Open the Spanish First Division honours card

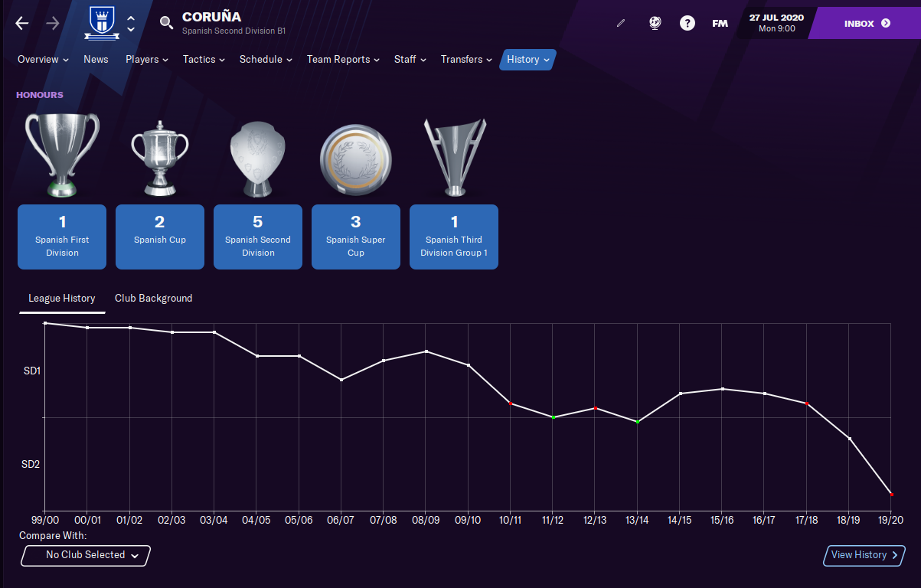click(62, 237)
